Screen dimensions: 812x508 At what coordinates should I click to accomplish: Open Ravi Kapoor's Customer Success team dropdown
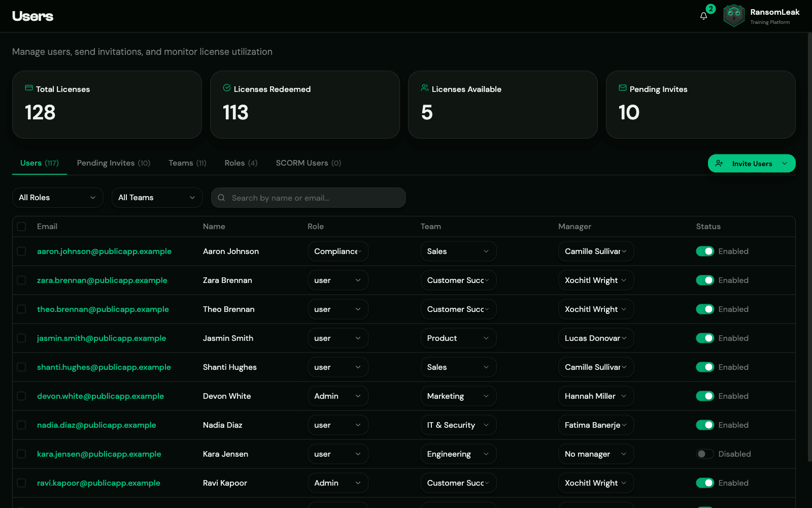[458, 483]
